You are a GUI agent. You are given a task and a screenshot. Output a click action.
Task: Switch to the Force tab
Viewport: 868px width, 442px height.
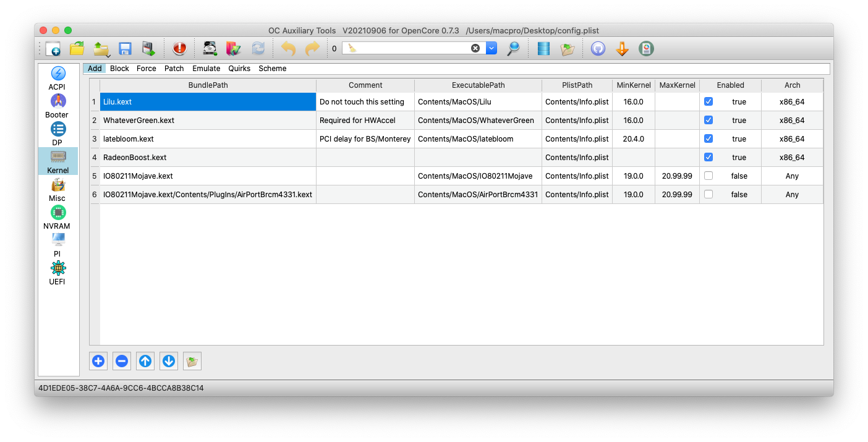147,69
